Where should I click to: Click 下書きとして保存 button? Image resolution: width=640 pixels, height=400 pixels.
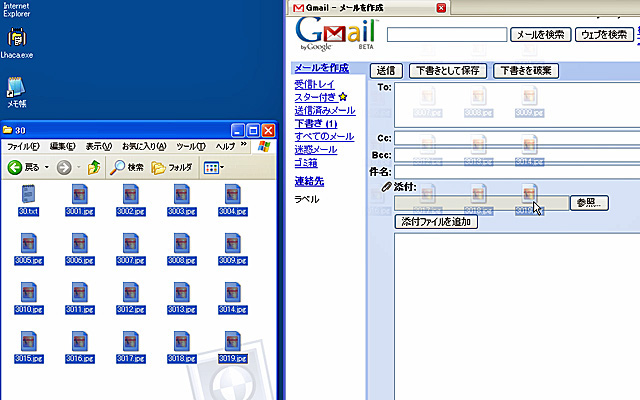pyautogui.click(x=448, y=71)
